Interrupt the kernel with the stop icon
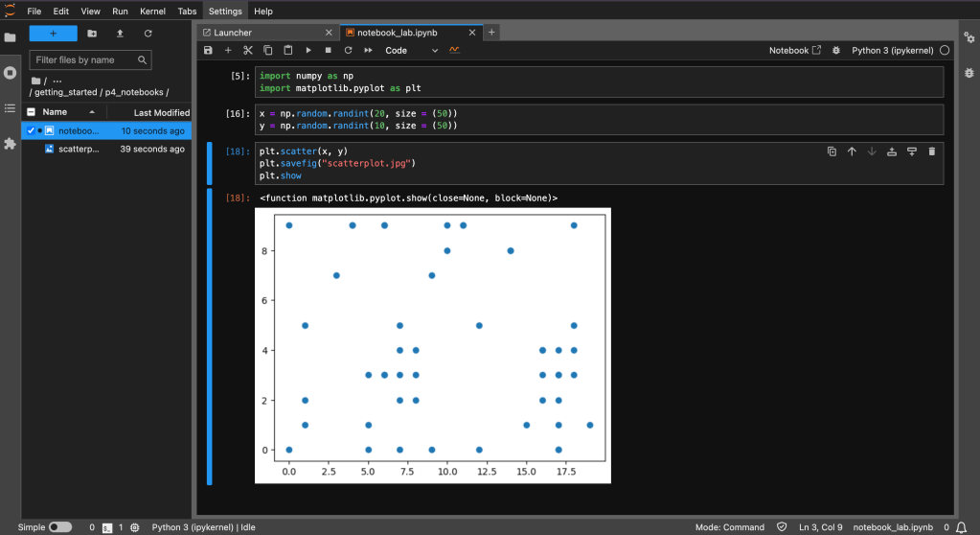The width and height of the screenshot is (980, 535). [x=328, y=50]
